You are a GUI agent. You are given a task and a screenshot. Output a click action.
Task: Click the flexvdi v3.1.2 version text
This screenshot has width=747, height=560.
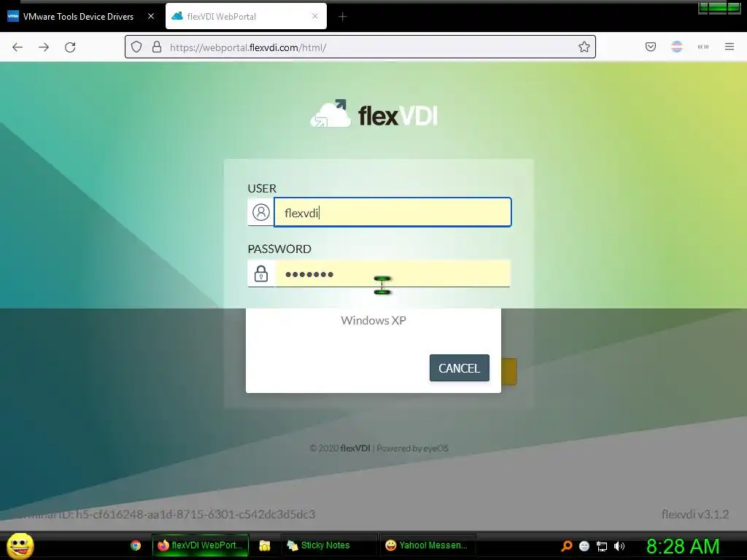point(695,514)
